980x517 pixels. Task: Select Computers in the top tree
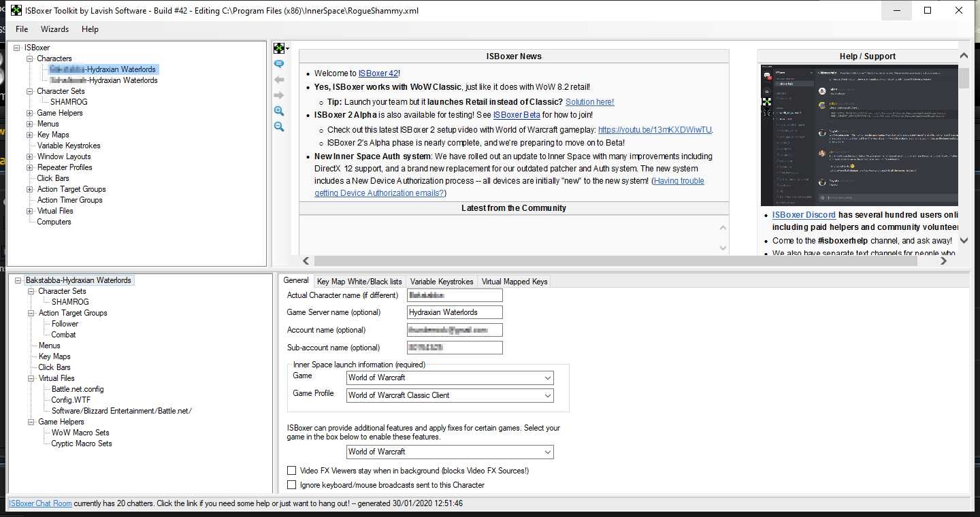coord(54,222)
